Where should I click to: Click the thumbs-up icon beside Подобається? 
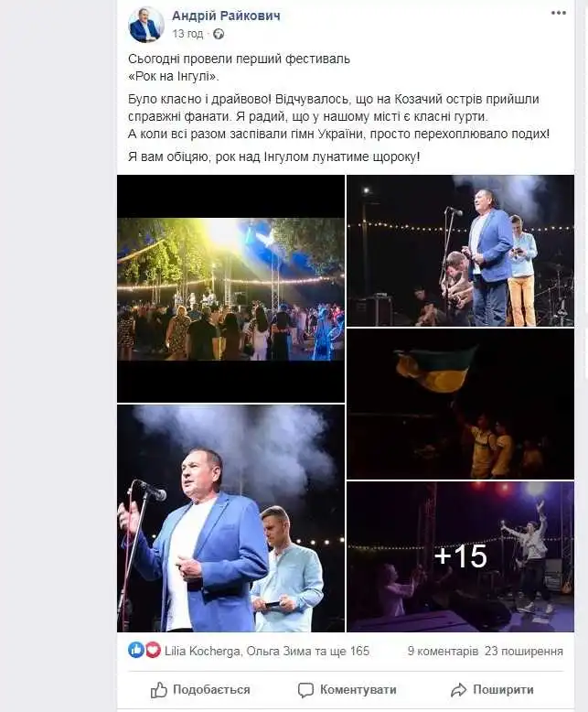(x=159, y=690)
